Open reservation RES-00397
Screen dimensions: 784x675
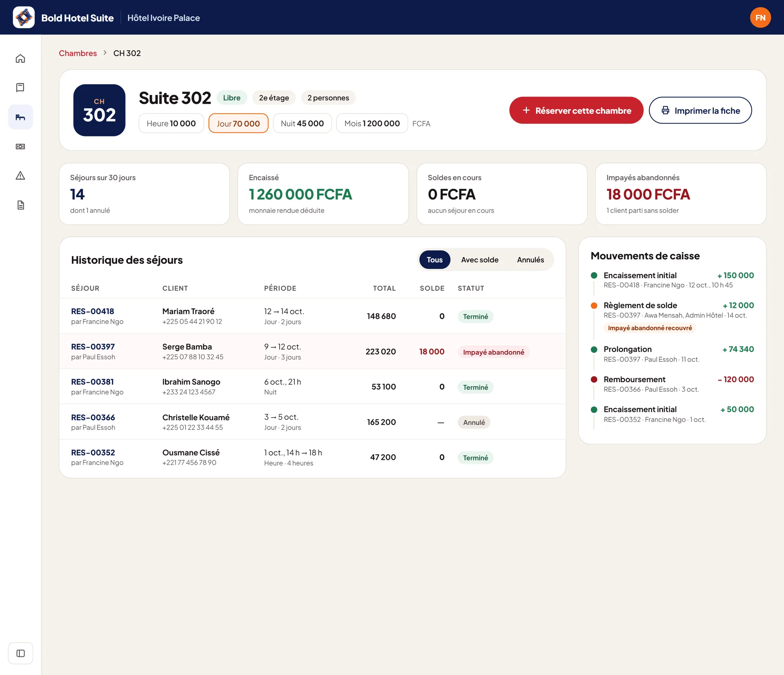[93, 347]
